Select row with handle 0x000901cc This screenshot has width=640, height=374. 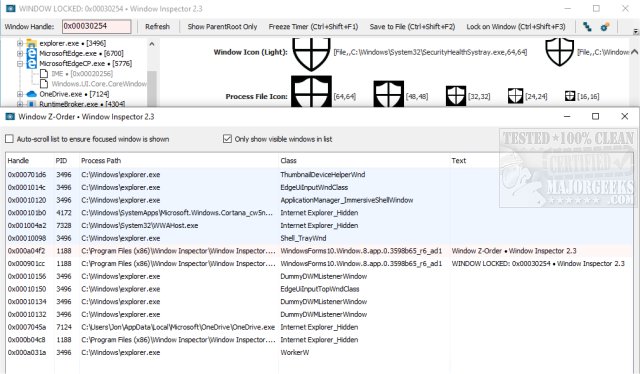319,263
